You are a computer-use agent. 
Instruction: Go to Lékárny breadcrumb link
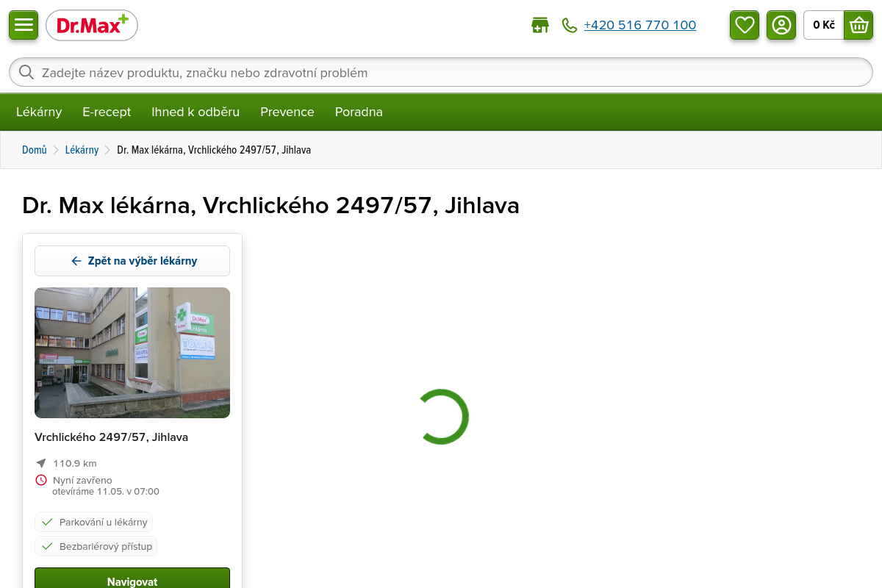click(82, 150)
